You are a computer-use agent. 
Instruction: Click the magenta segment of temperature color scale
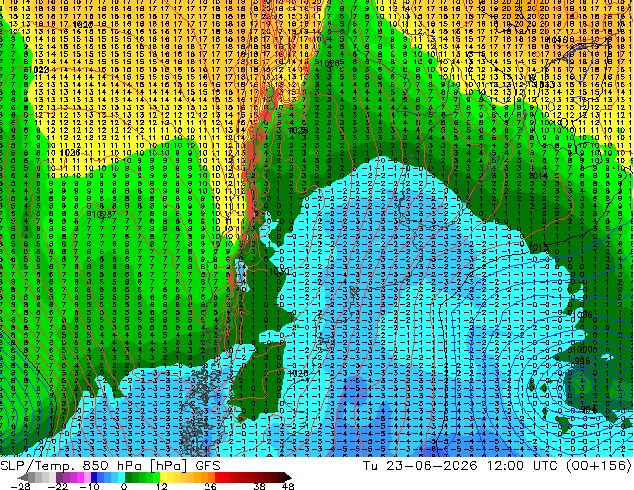pyautogui.click(x=80, y=477)
